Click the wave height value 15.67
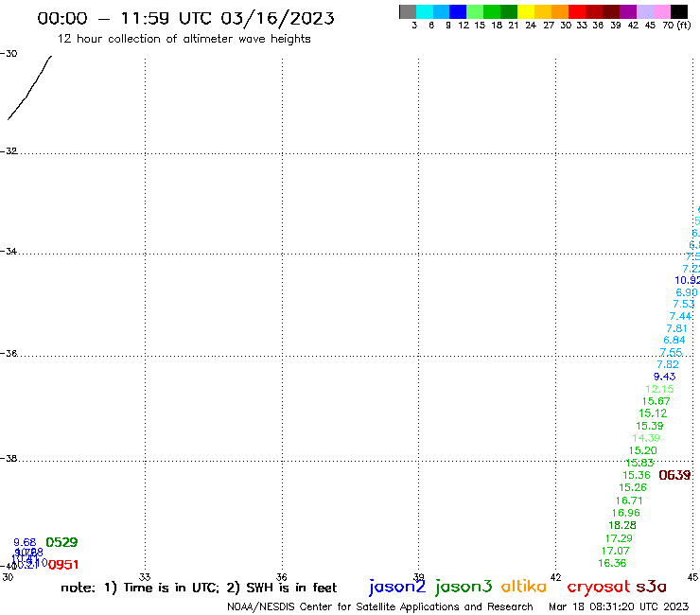Viewport: 700px width, 615px height. point(656,401)
